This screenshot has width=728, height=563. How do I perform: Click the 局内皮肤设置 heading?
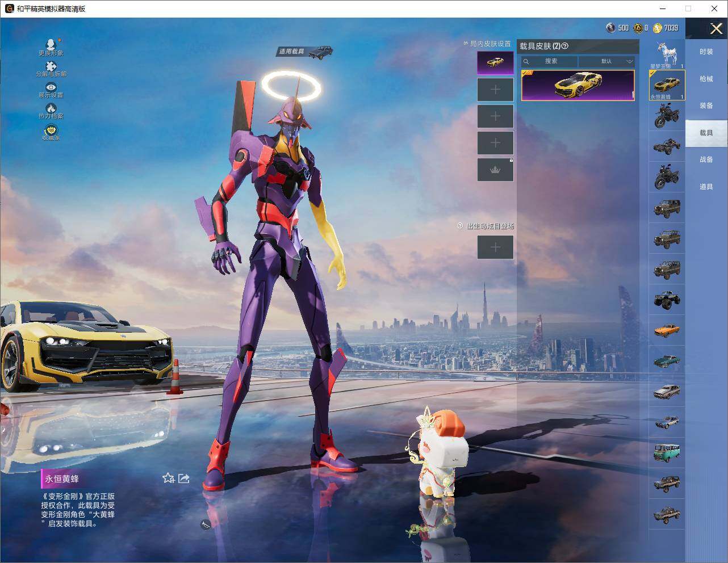(490, 44)
